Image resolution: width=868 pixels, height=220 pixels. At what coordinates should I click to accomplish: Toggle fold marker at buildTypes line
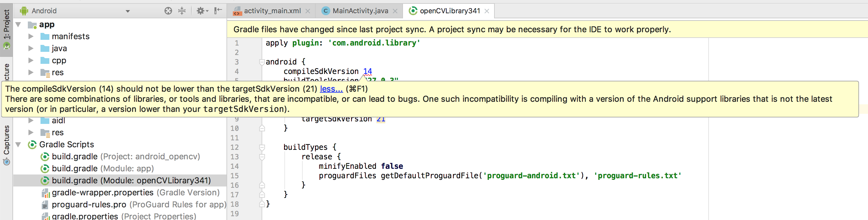(x=262, y=147)
